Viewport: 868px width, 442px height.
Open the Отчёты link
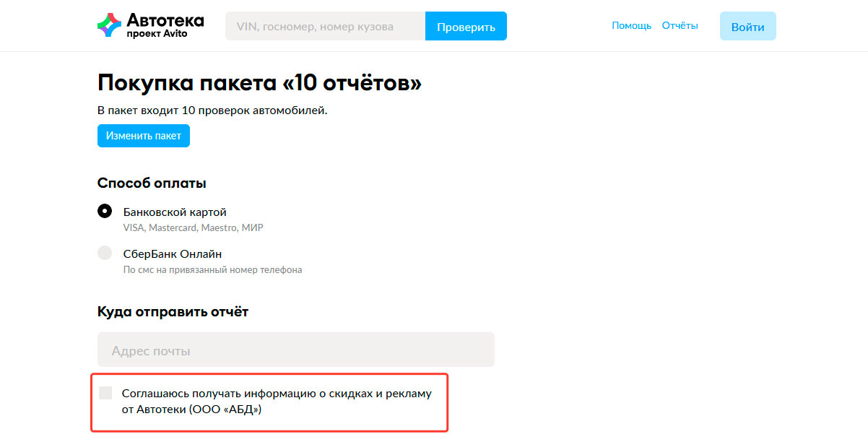coord(680,25)
